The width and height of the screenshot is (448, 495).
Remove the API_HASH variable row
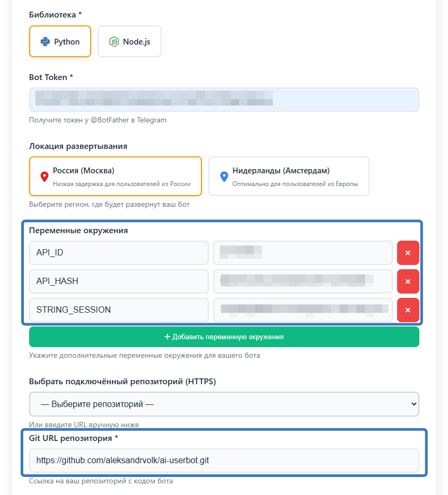click(x=408, y=281)
